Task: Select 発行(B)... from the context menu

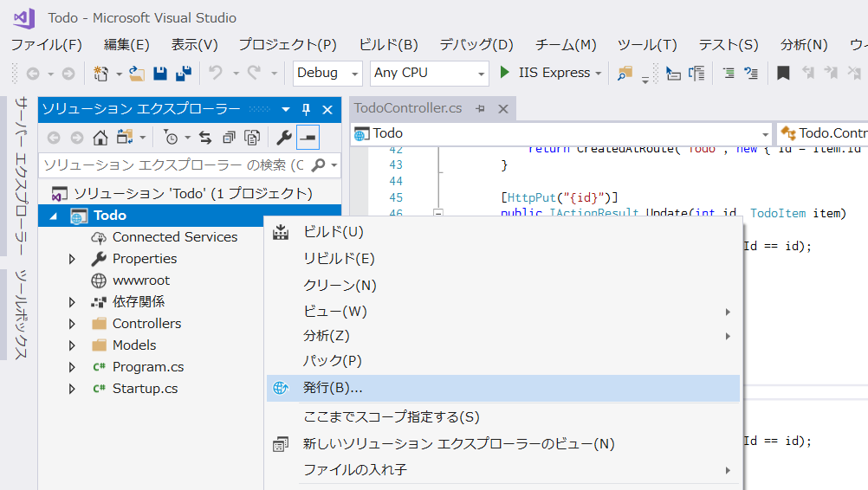Action: [x=333, y=388]
